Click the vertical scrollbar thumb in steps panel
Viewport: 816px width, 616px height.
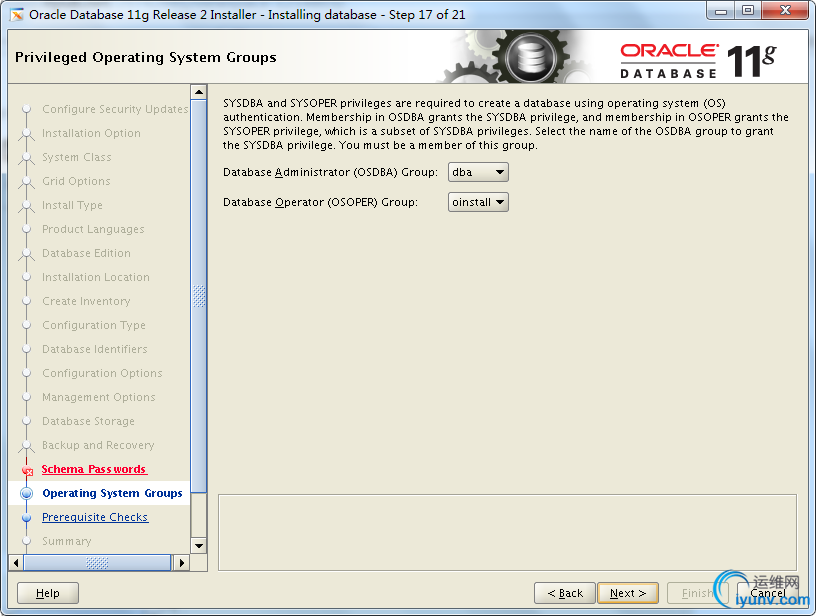(x=199, y=296)
